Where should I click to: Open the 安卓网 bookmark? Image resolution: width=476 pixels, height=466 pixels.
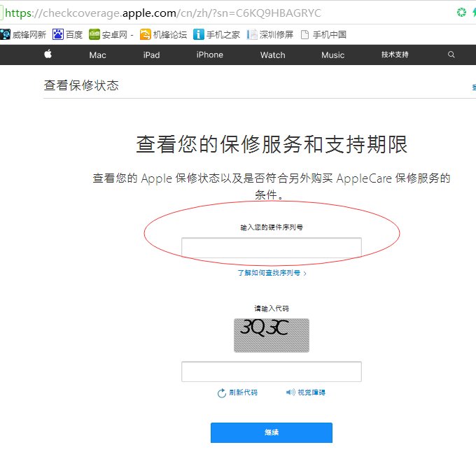(111, 34)
